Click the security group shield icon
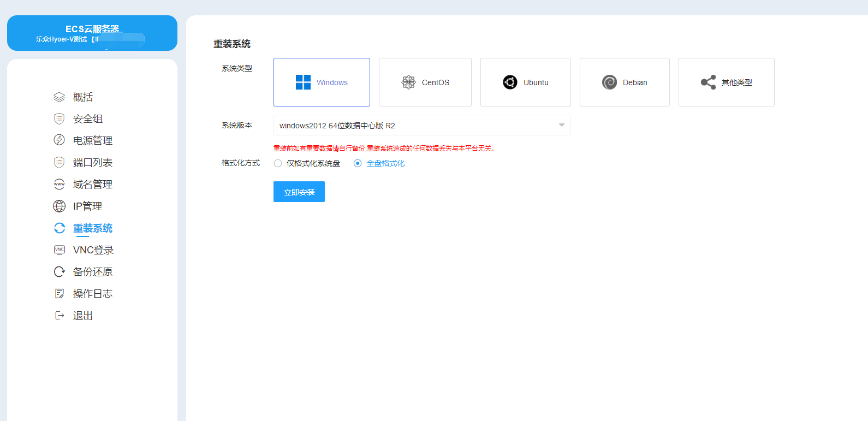The width and height of the screenshot is (868, 421). click(59, 118)
